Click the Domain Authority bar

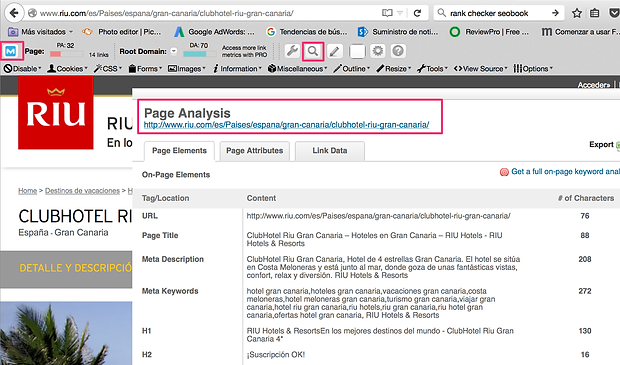(199, 54)
